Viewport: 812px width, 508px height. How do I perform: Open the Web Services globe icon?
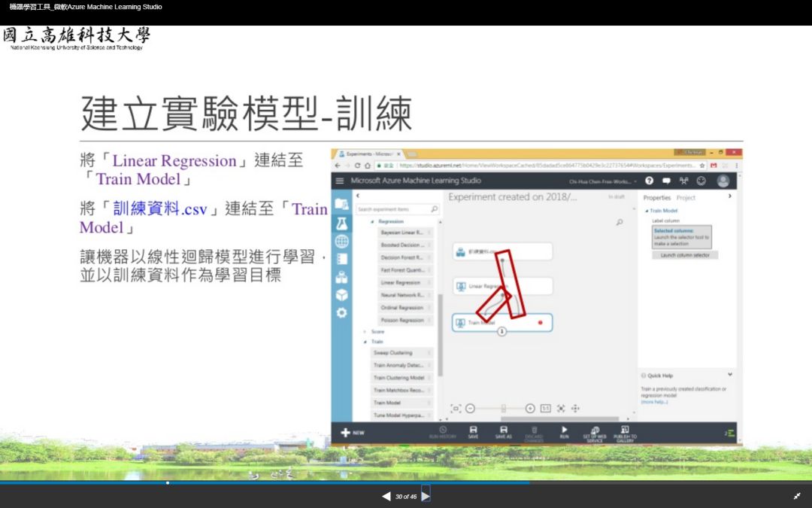point(342,242)
